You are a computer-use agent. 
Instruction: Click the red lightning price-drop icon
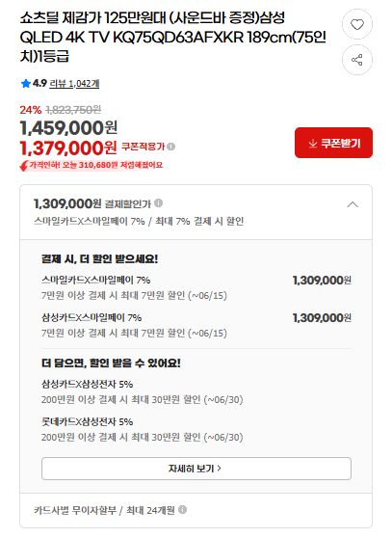point(24,166)
